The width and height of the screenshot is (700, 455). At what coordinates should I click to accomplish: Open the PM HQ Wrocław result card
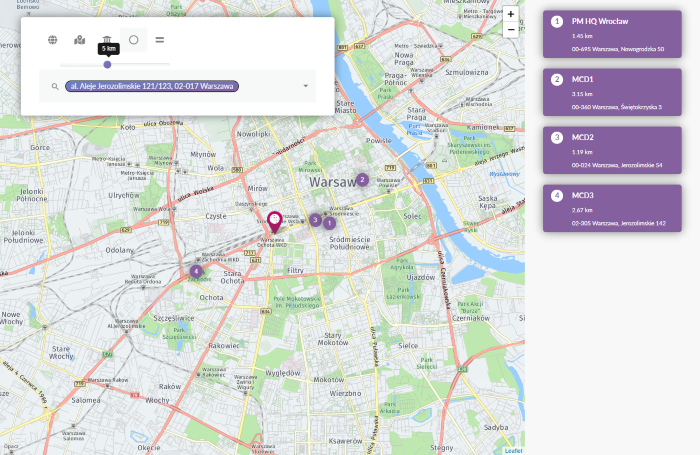point(612,35)
